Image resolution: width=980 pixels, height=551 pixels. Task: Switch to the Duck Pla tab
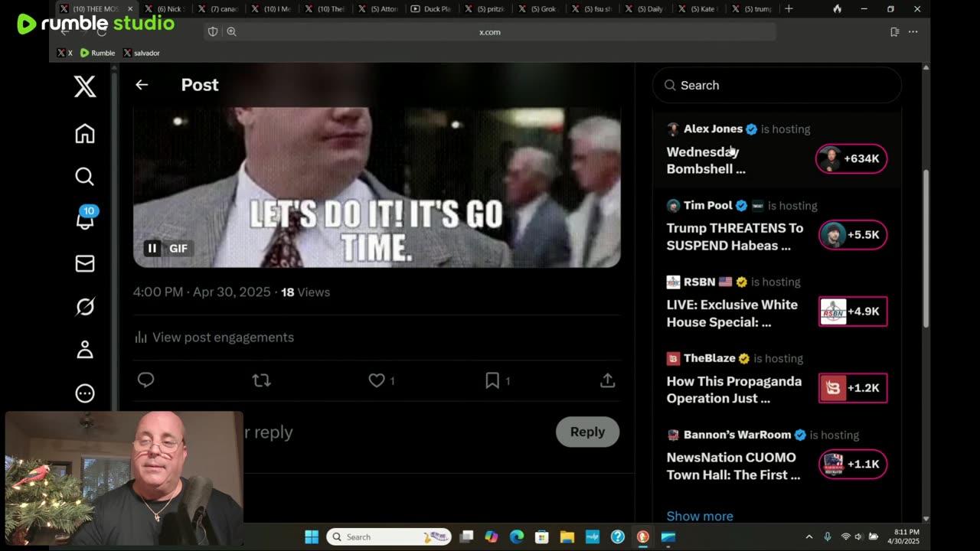tap(432, 9)
